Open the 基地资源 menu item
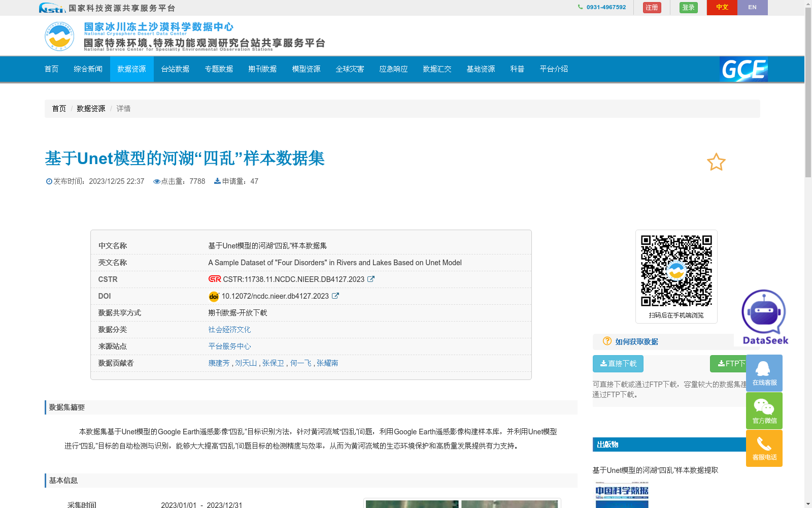Image resolution: width=812 pixels, height=508 pixels. point(481,69)
